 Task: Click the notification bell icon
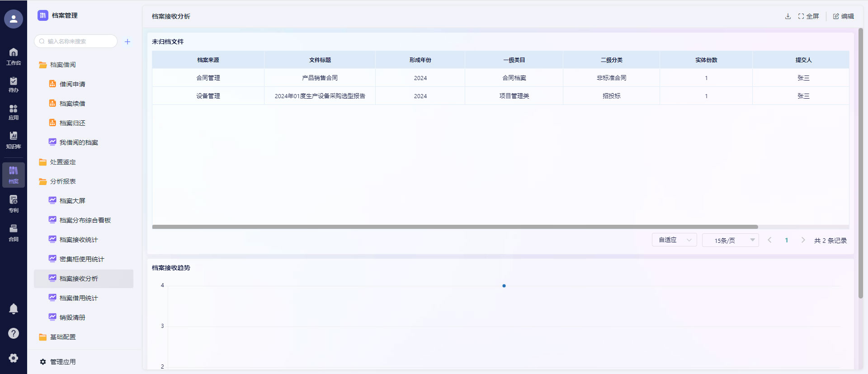pos(14,309)
